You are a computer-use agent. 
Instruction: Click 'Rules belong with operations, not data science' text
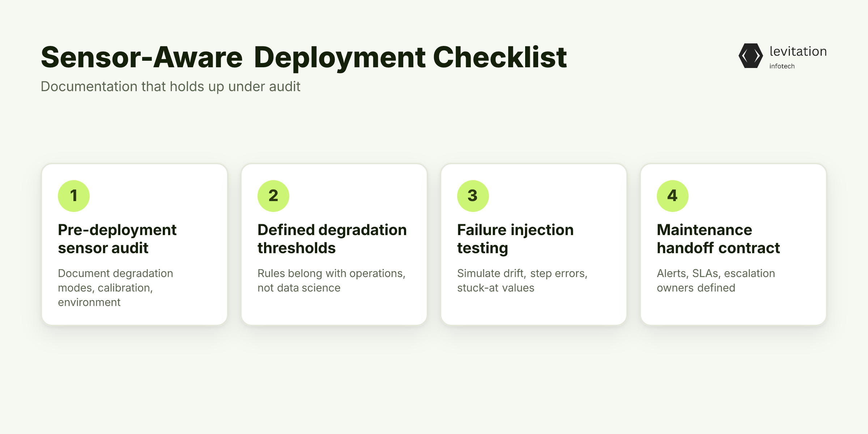(331, 281)
